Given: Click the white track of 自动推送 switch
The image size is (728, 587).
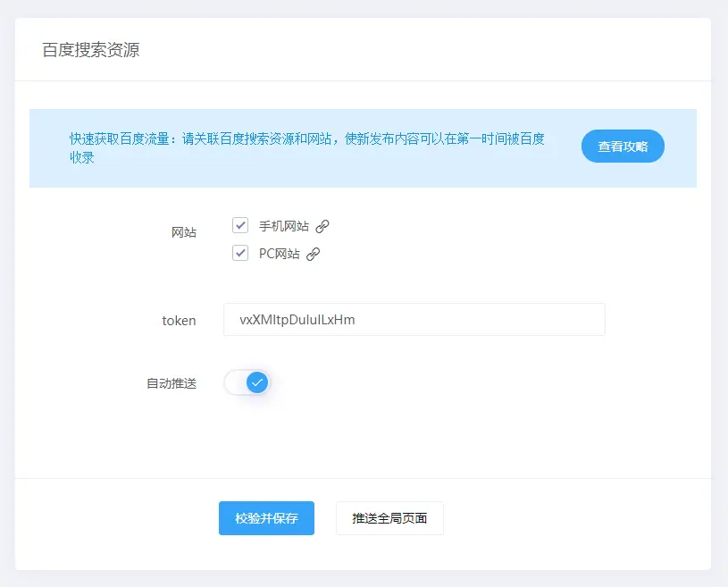Looking at the screenshot, I should pos(234,382).
